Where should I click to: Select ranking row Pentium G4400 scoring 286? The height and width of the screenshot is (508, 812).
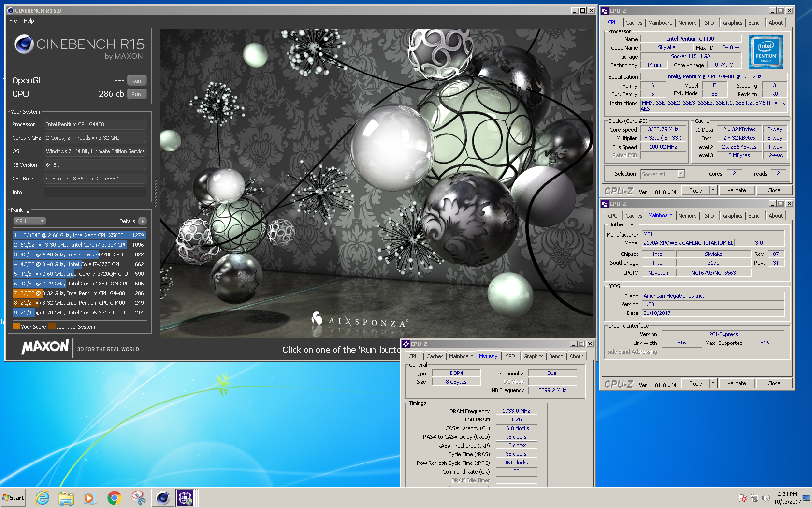[79, 293]
